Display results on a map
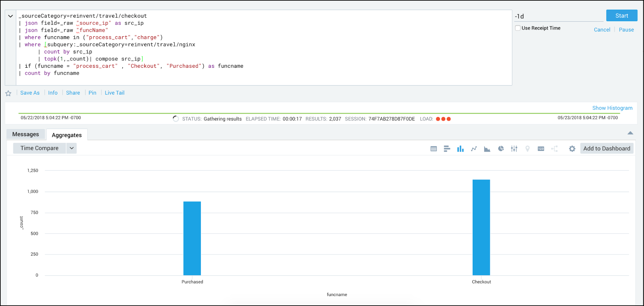The width and height of the screenshot is (644, 306). (x=527, y=148)
